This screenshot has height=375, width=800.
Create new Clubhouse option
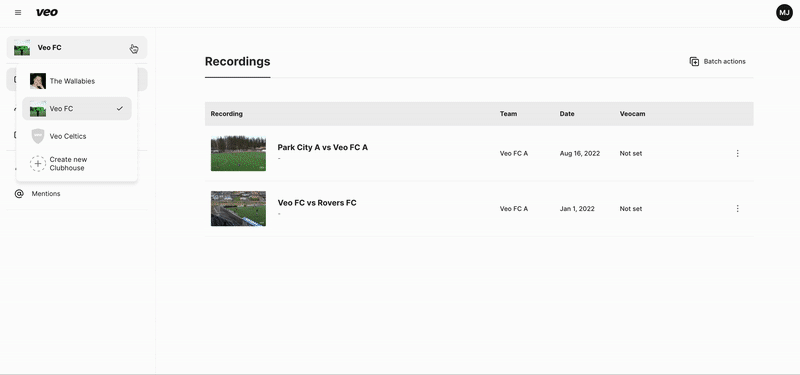77,164
